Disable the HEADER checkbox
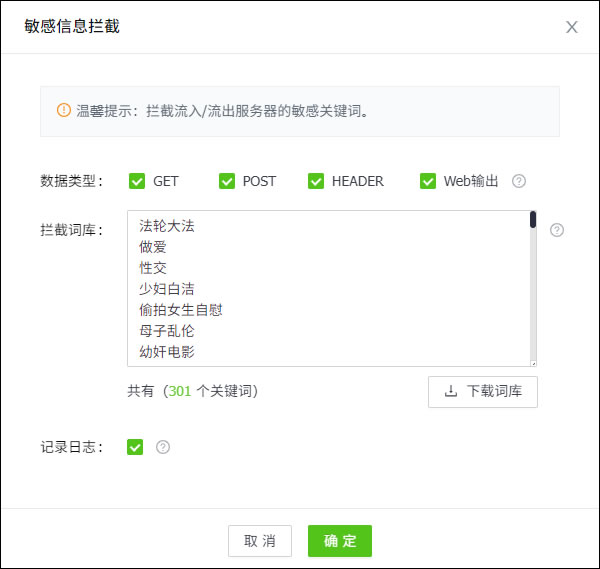This screenshot has width=600, height=569. (316, 181)
